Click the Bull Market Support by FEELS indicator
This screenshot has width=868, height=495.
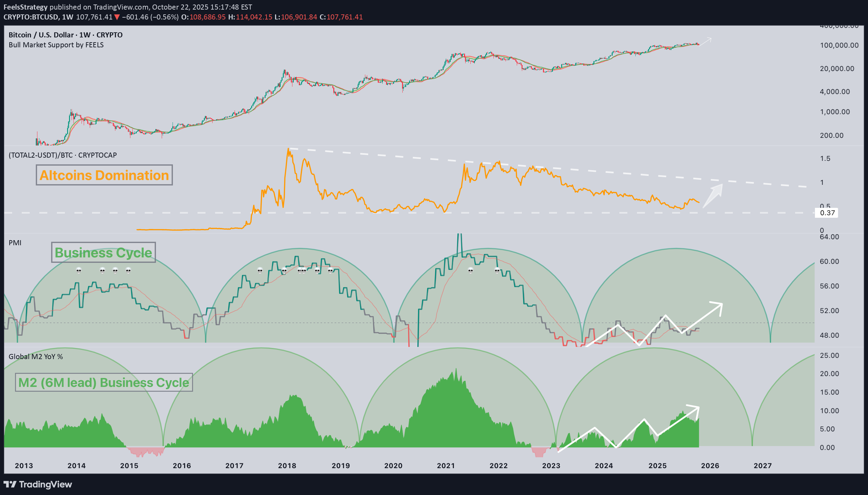pyautogui.click(x=56, y=45)
